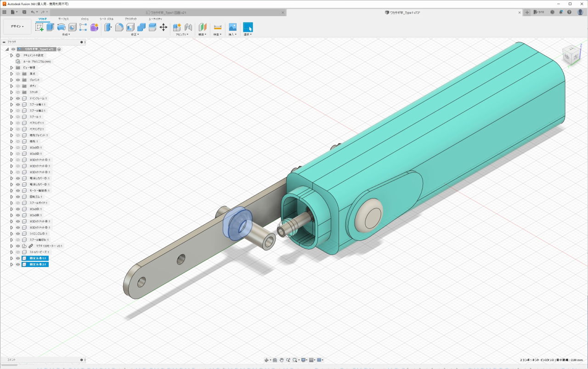Select the Shell tool icon

(130, 27)
